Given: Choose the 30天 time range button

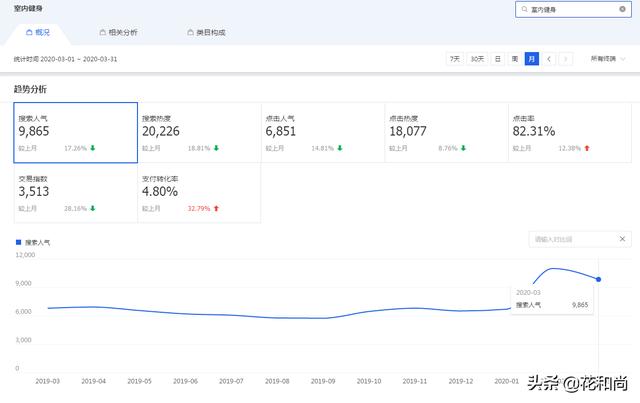Looking at the screenshot, I should (478, 59).
